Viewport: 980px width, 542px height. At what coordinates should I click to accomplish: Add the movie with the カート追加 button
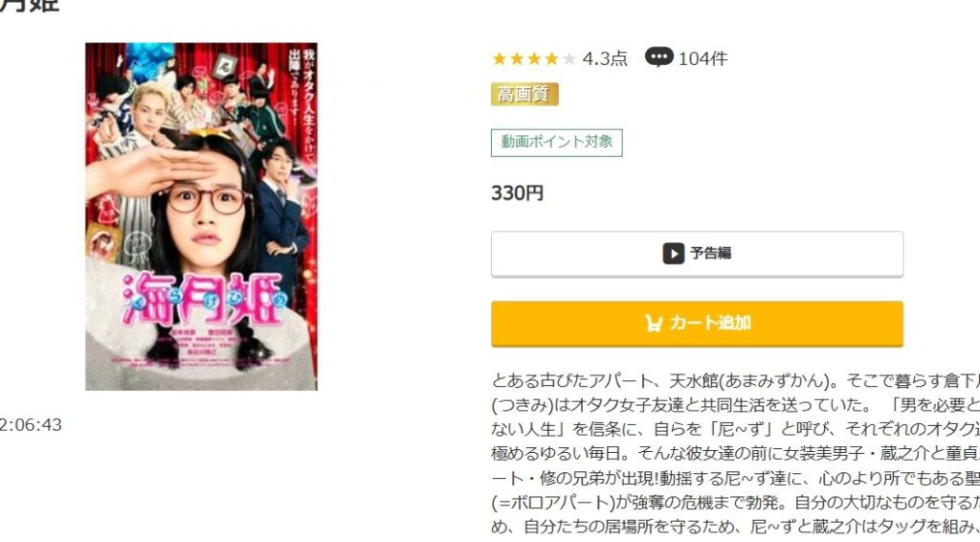click(x=697, y=324)
